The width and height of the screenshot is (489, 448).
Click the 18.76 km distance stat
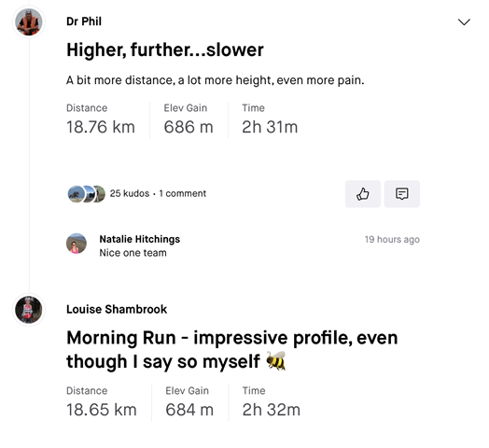click(101, 127)
